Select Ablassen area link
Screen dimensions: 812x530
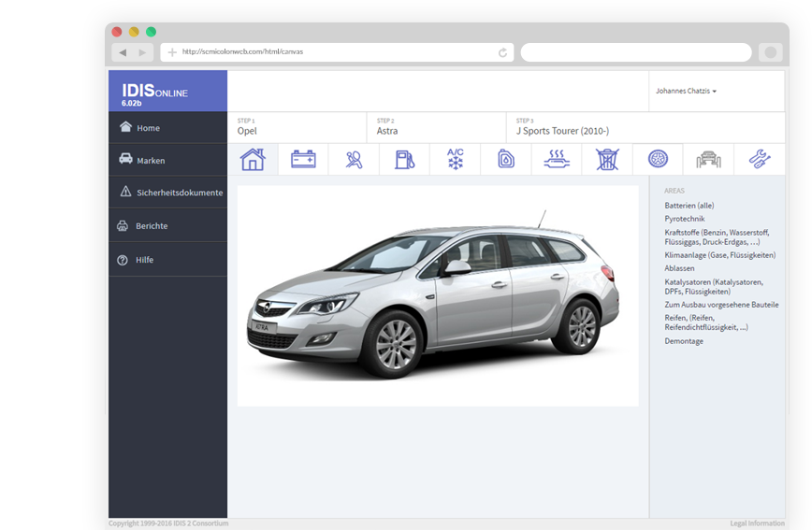tap(679, 268)
